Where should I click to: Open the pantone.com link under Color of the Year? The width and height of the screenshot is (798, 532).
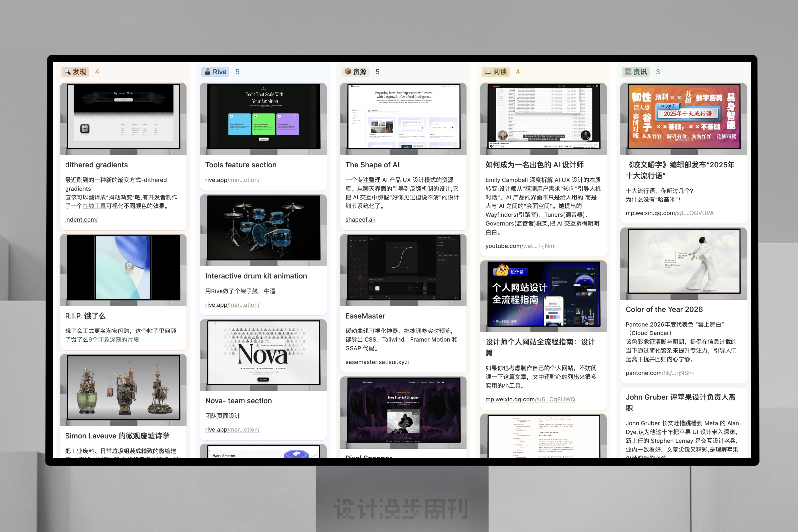click(660, 373)
